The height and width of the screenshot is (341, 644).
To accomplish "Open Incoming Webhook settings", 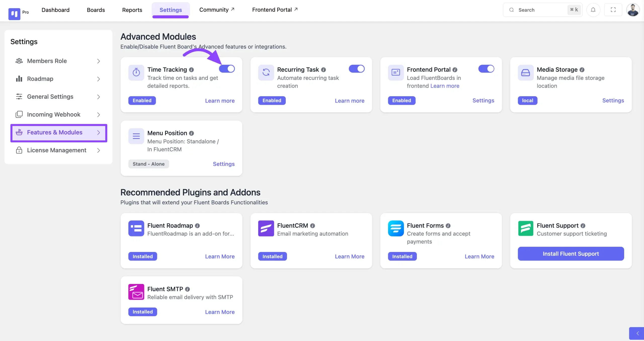I will [x=59, y=115].
